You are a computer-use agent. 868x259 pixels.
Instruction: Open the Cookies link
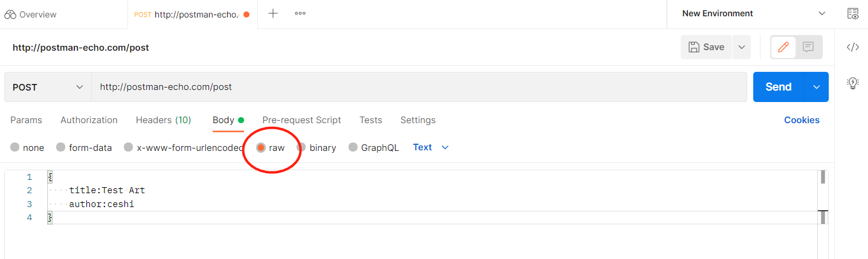click(x=802, y=120)
